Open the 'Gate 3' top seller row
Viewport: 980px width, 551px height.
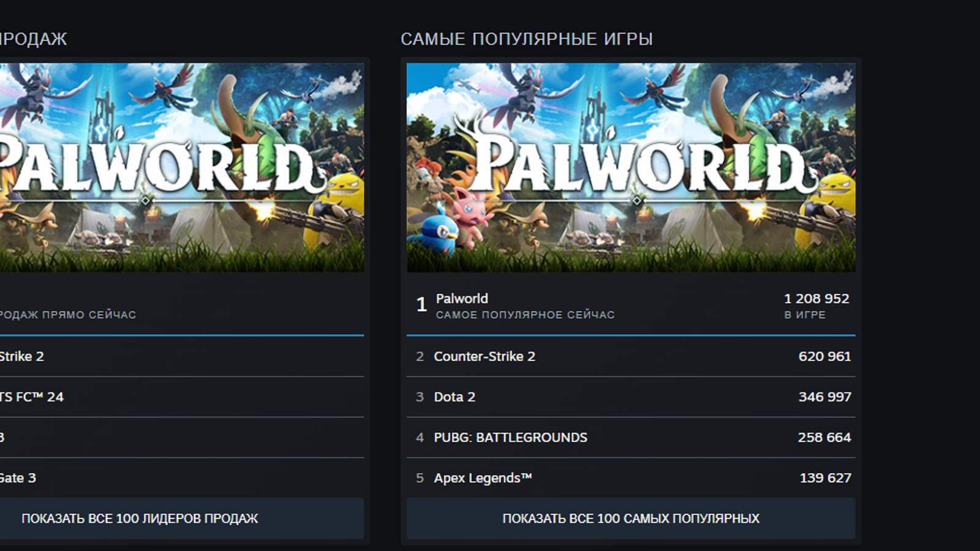coord(182,478)
